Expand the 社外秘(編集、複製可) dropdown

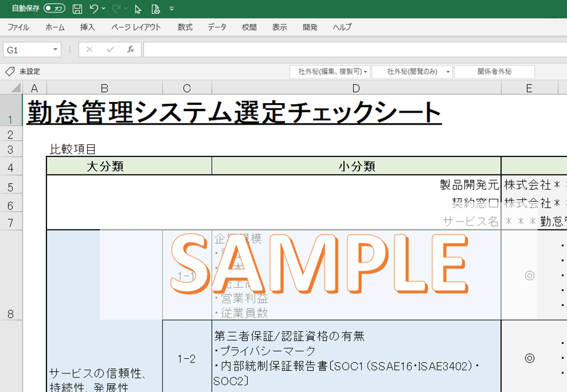click(366, 72)
